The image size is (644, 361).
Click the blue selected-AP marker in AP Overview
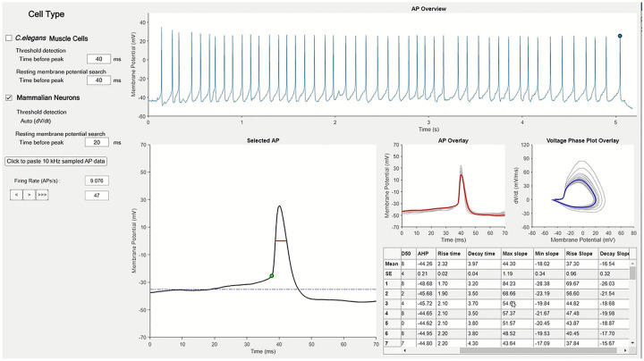620,36
